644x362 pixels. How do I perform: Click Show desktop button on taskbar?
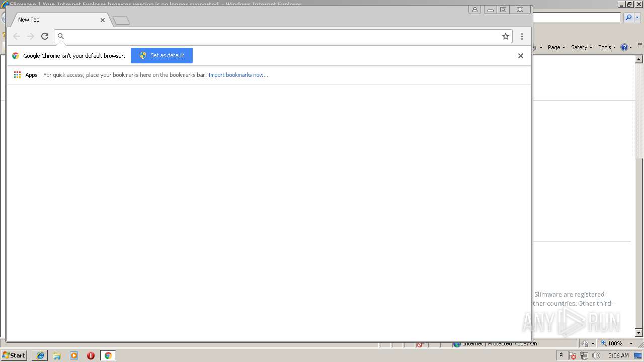[638, 355]
